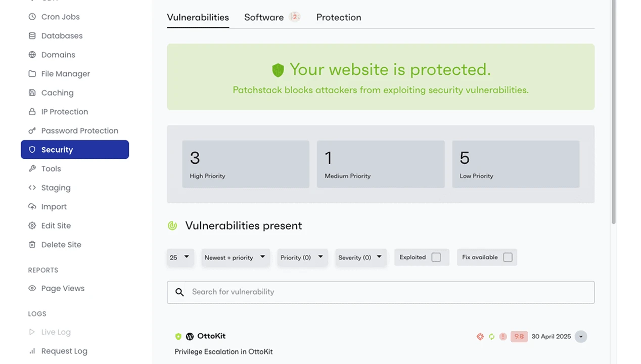
Task: Open the Request Log link
Action: (x=64, y=351)
